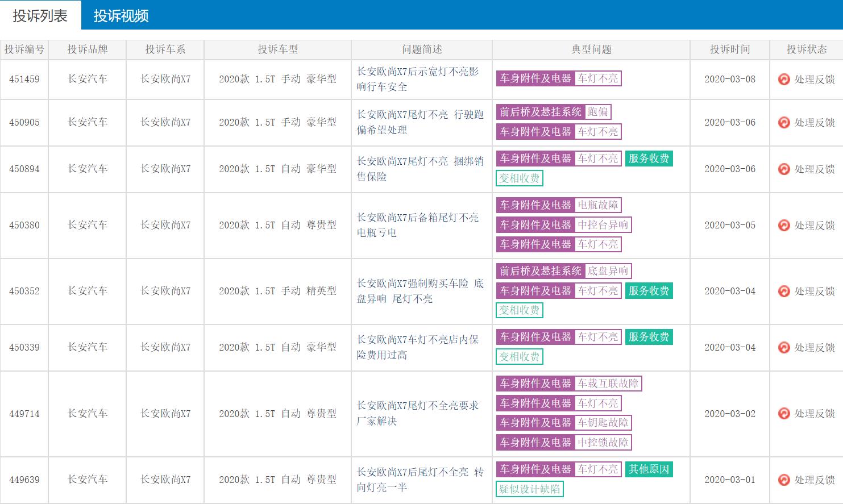Click status icon for complaint 449714

784,414
